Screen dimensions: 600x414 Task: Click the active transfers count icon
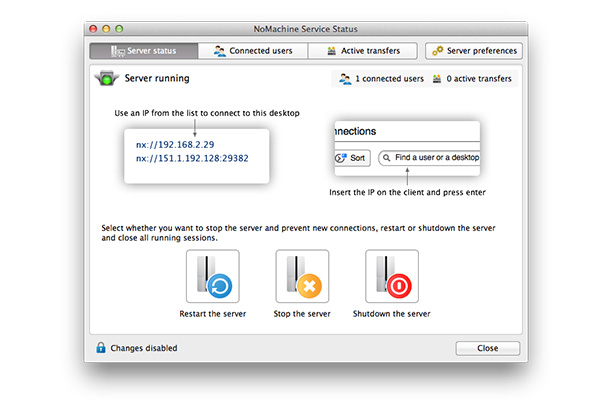point(437,78)
